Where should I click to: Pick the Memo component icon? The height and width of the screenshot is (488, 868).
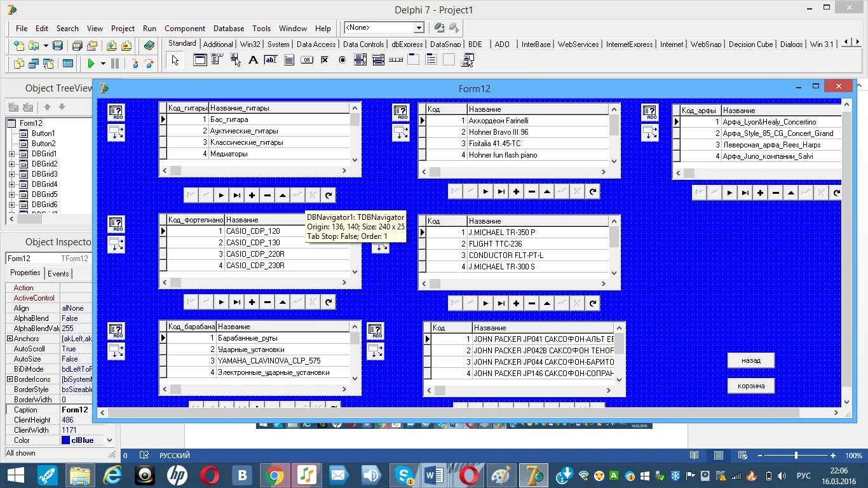tap(288, 60)
